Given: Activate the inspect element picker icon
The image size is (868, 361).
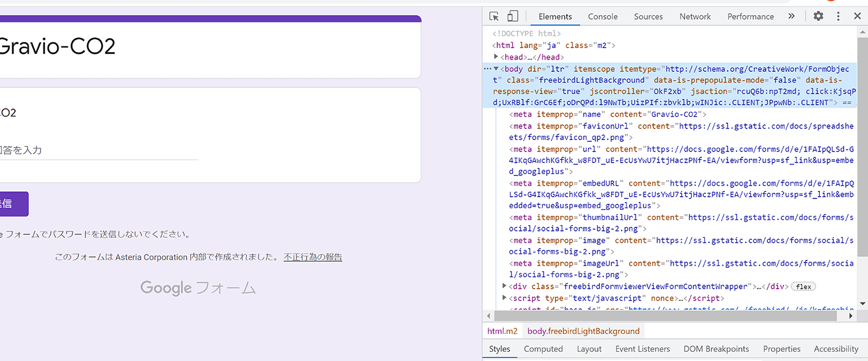Looking at the screenshot, I should pos(494,16).
